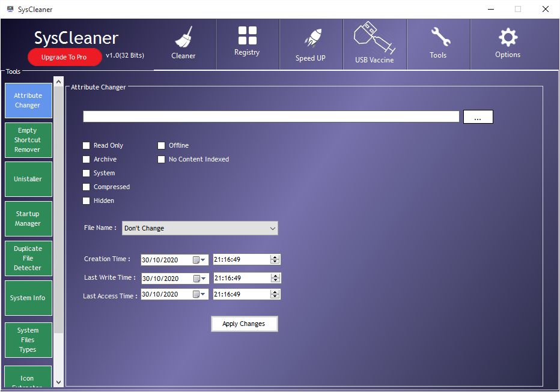Viewport: 560px width, 392px height.
Task: Close the SysCleaner window
Action: pos(546,9)
